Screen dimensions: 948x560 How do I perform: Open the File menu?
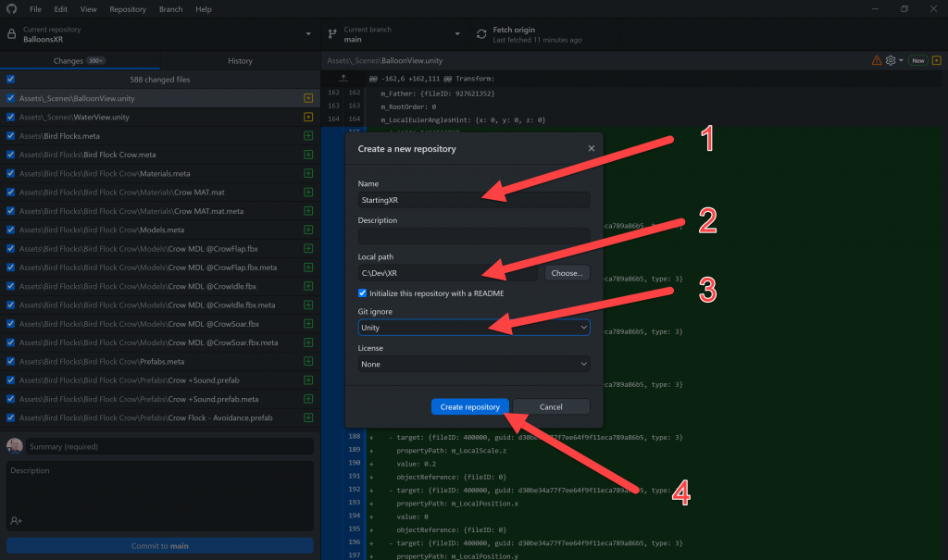tap(36, 9)
